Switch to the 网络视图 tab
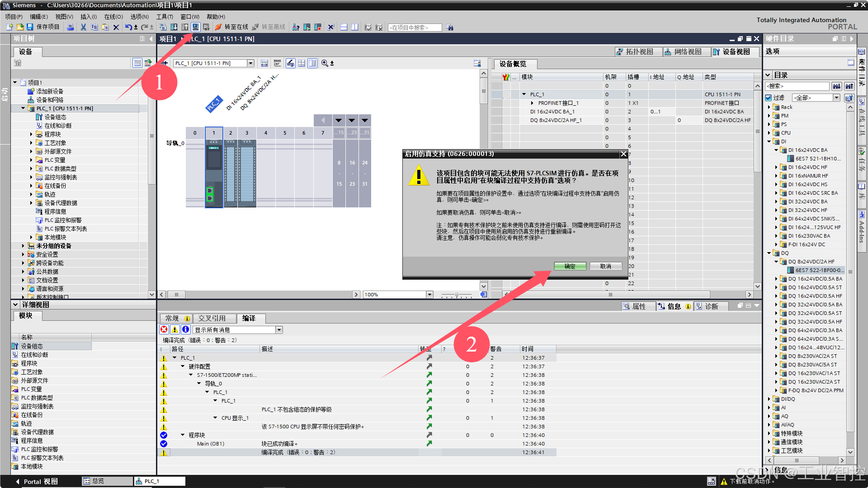Screen dimensions: 868x488 point(683,52)
